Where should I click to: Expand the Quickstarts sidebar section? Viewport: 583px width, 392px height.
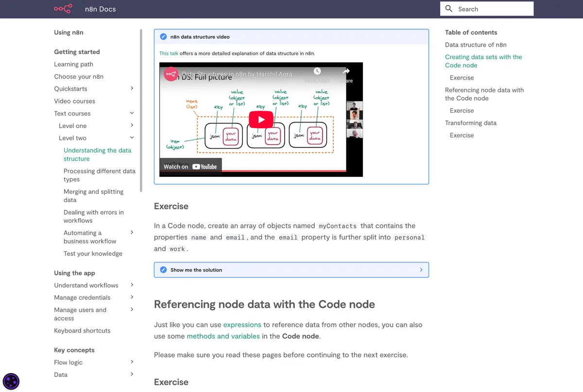[x=132, y=88]
